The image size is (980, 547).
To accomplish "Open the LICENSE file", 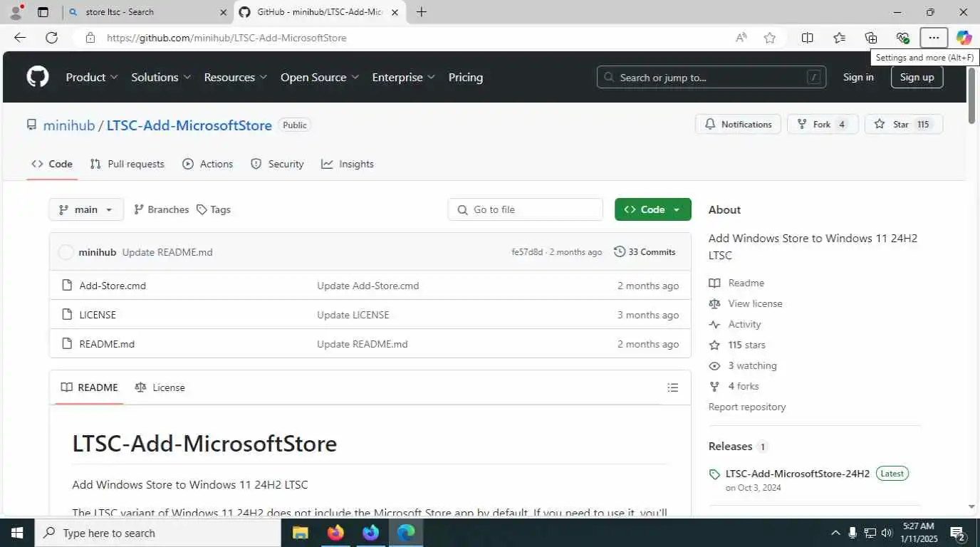I will [x=98, y=315].
